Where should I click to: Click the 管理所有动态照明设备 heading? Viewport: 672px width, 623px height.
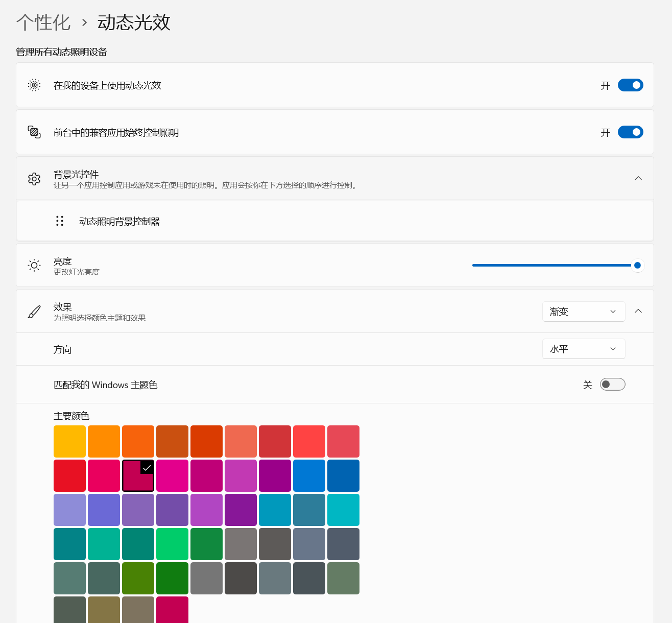61,52
